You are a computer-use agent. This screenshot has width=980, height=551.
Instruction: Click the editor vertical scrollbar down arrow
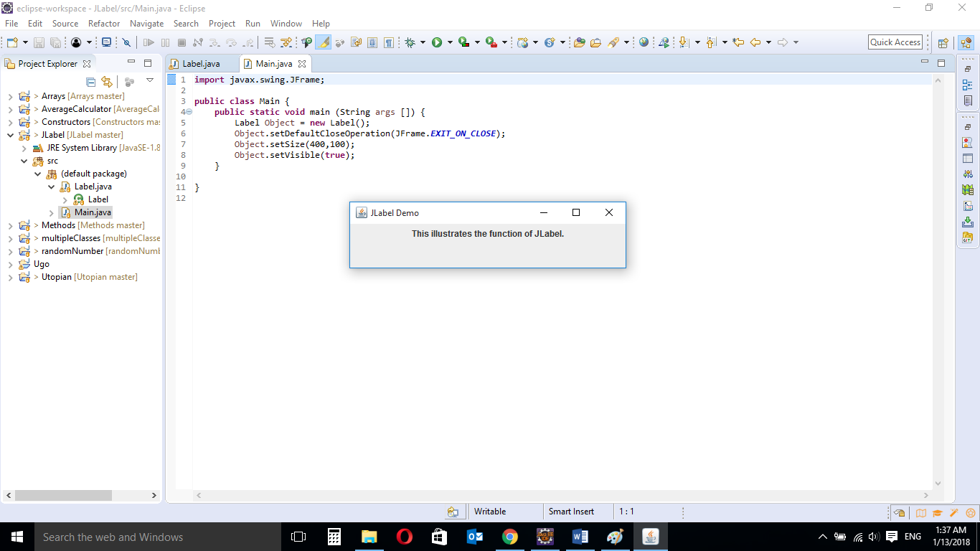(938, 484)
